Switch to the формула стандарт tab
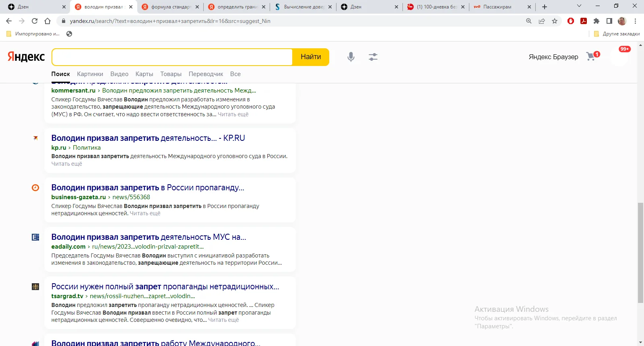 coord(171,7)
